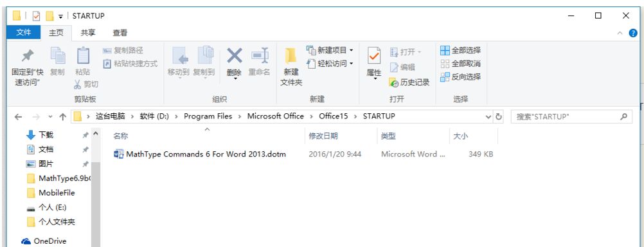Click Open (打开) in the ribbon Open group
This screenshot has width=644, height=247.
click(x=406, y=52)
